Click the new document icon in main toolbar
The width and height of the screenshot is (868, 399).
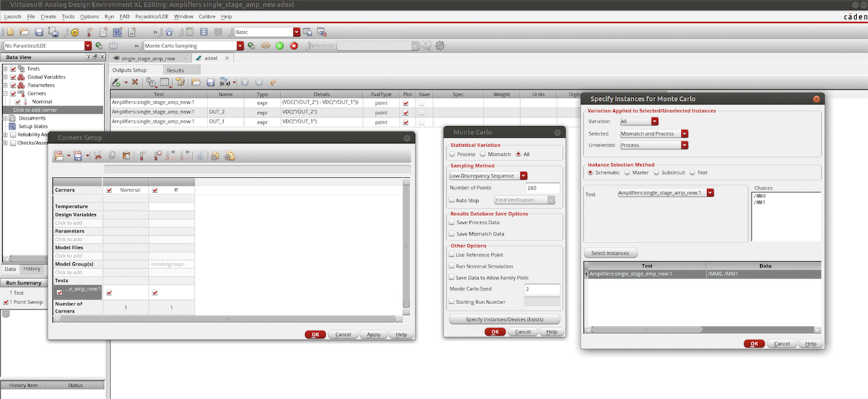[x=10, y=32]
